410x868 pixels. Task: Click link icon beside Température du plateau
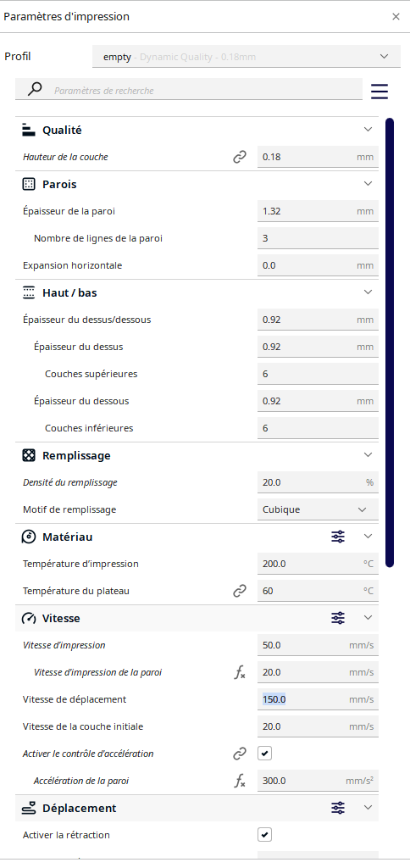point(240,591)
